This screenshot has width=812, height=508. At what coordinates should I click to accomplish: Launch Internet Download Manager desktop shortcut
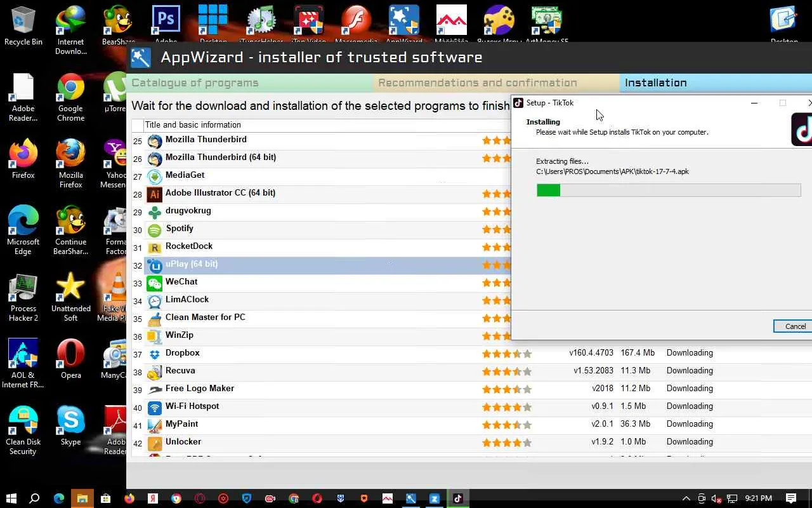[x=70, y=30]
